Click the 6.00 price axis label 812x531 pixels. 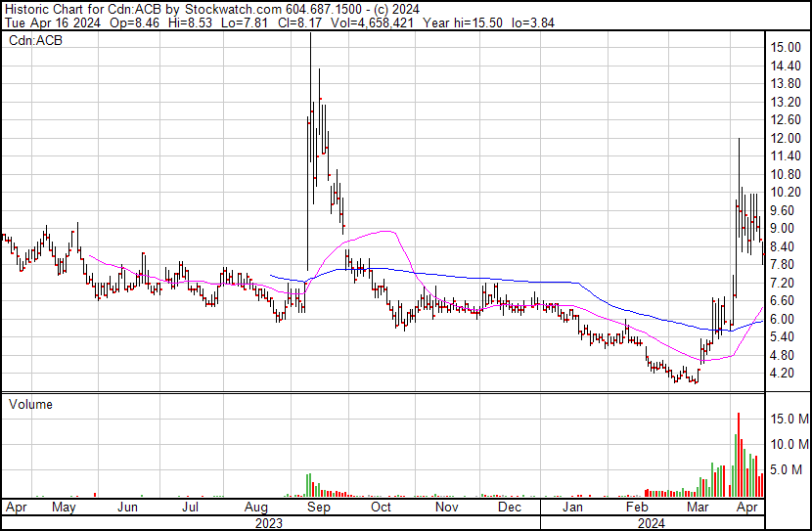point(782,320)
